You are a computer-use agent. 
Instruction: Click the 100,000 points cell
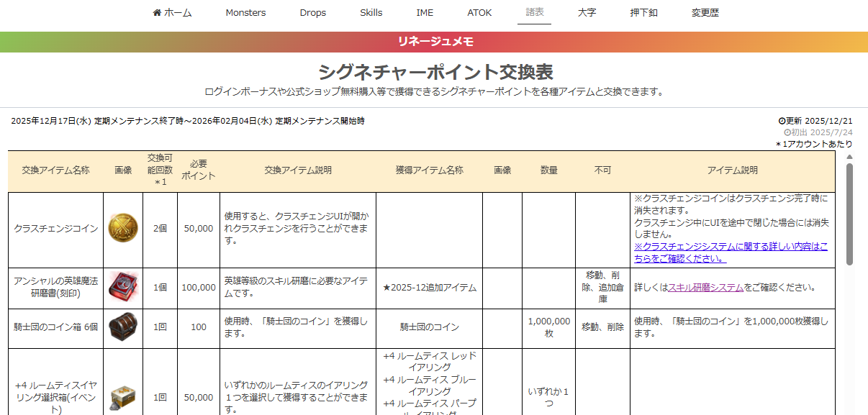click(x=198, y=288)
